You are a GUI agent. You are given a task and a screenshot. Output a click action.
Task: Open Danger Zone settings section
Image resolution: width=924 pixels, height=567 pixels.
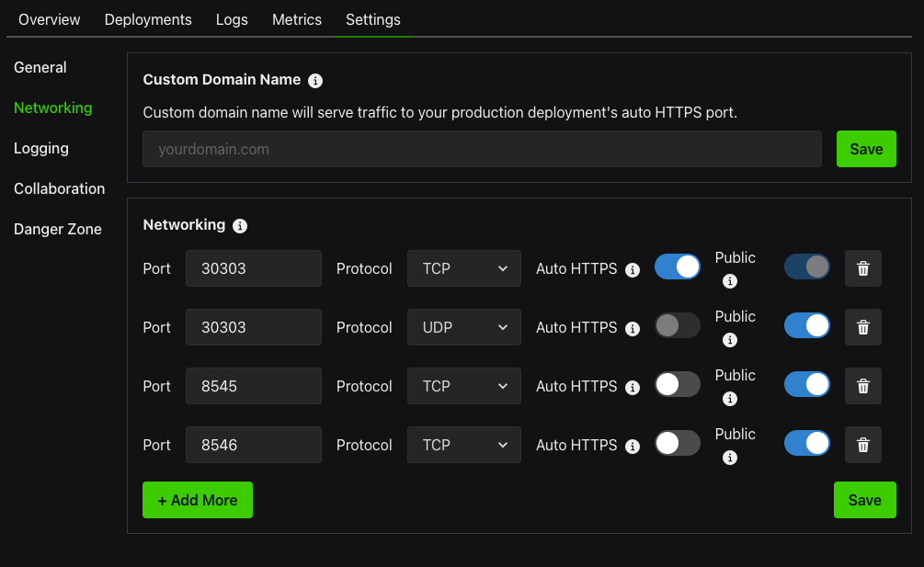point(58,229)
